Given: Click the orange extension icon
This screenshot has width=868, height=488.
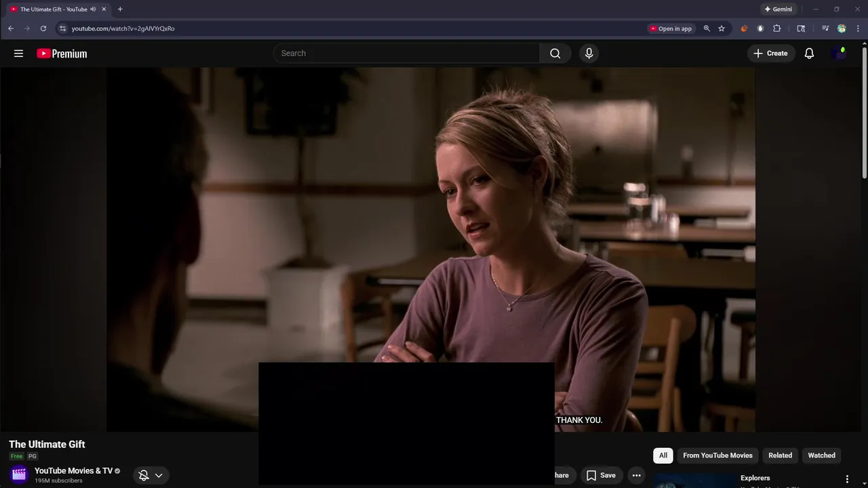Looking at the screenshot, I should pyautogui.click(x=744, y=28).
